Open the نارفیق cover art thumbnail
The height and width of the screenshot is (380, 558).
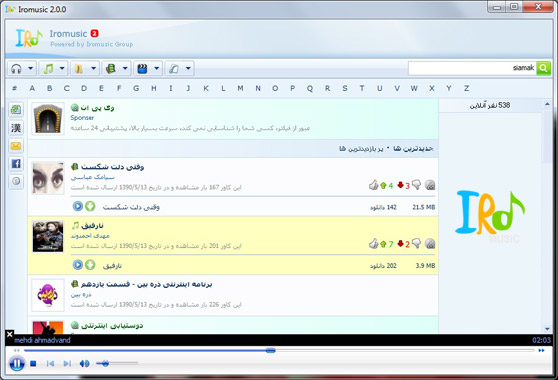click(48, 237)
